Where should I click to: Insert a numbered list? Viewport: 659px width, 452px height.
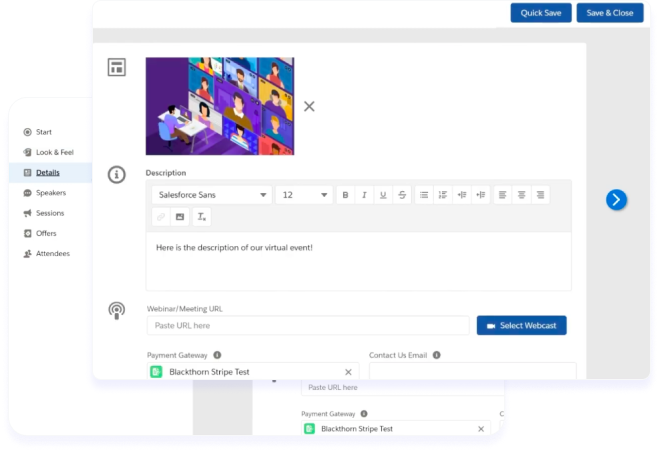(443, 195)
